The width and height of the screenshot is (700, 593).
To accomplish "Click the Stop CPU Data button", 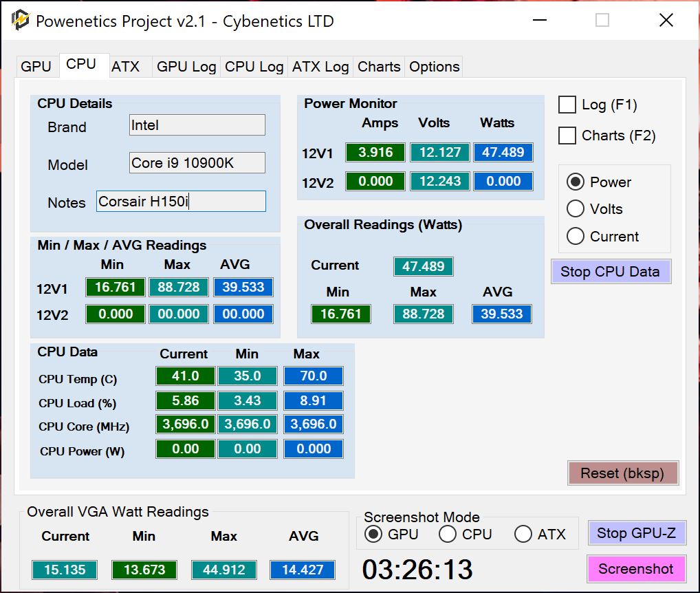I will (611, 272).
